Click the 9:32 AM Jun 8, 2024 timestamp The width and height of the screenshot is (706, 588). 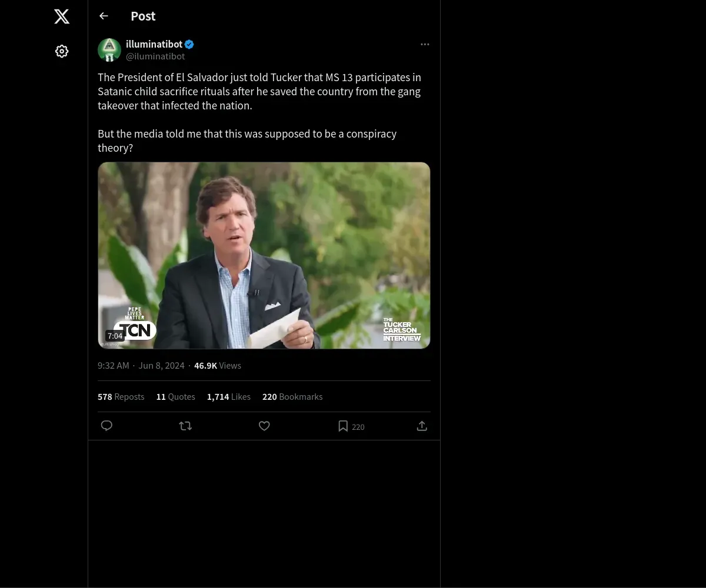click(141, 366)
